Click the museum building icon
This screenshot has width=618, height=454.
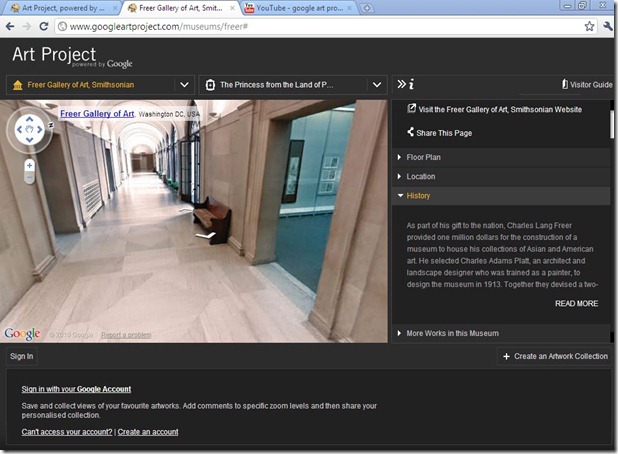click(18, 85)
